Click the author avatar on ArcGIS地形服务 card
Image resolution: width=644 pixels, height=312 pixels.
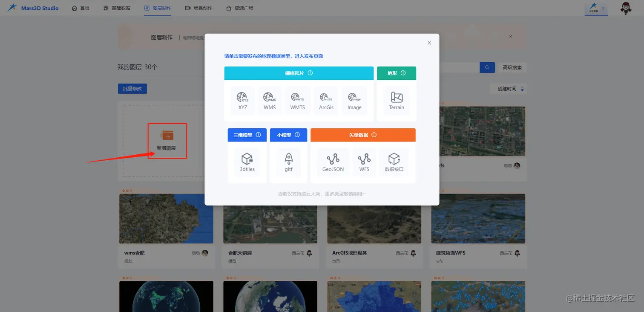pos(413,253)
